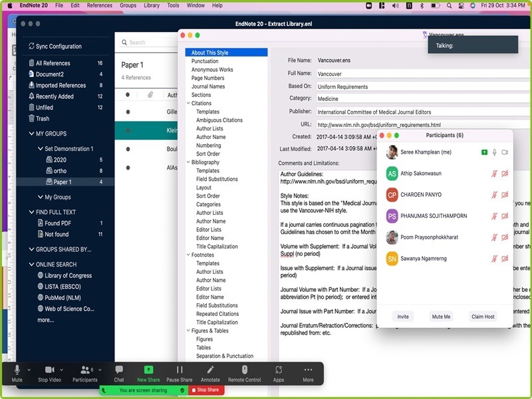The width and height of the screenshot is (532, 399).
Task: Open the Trash group in sidebar
Action: click(43, 118)
